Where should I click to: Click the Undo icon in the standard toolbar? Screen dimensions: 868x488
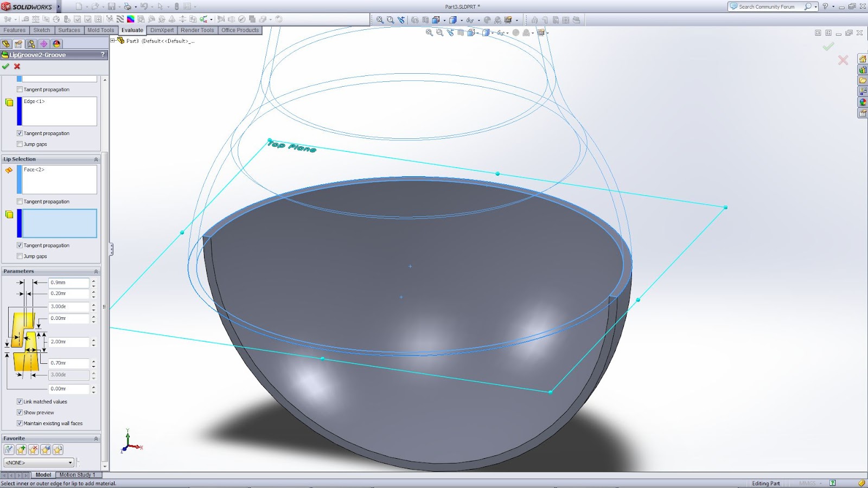click(144, 5)
